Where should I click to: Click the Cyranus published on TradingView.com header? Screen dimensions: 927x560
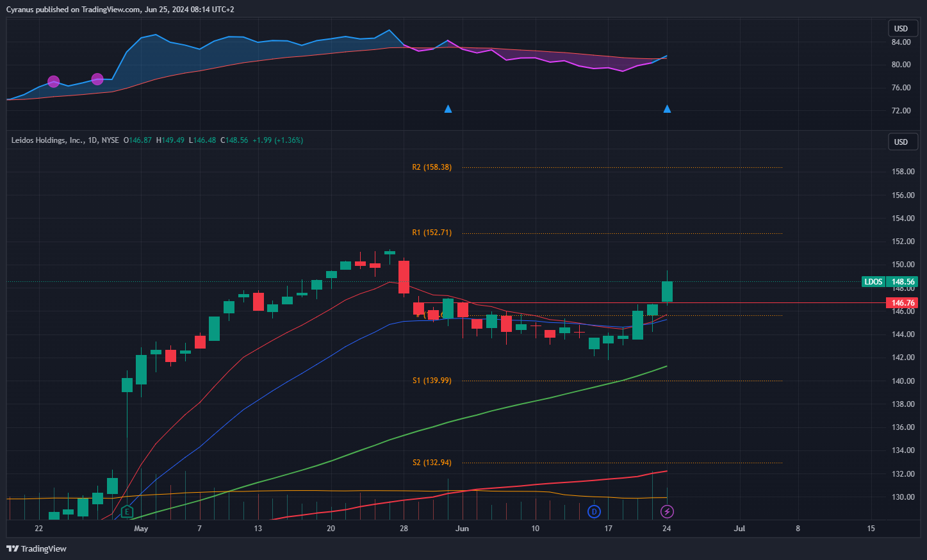pos(120,10)
